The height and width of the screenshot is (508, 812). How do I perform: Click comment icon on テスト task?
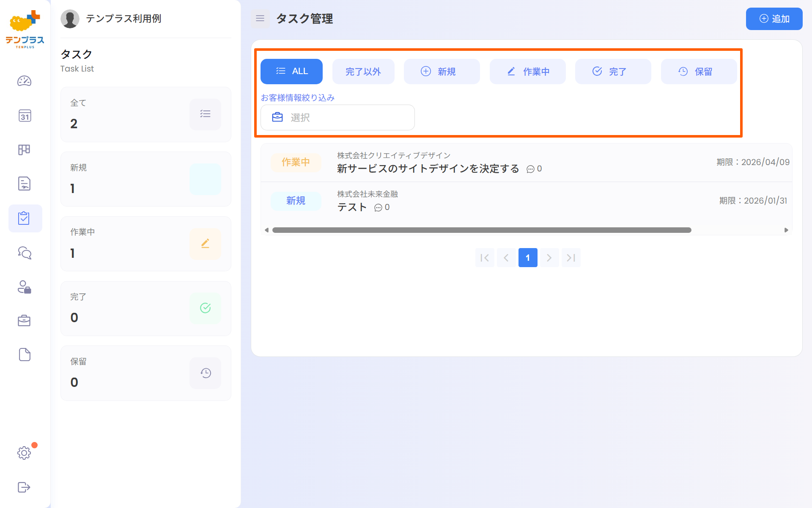pos(378,208)
